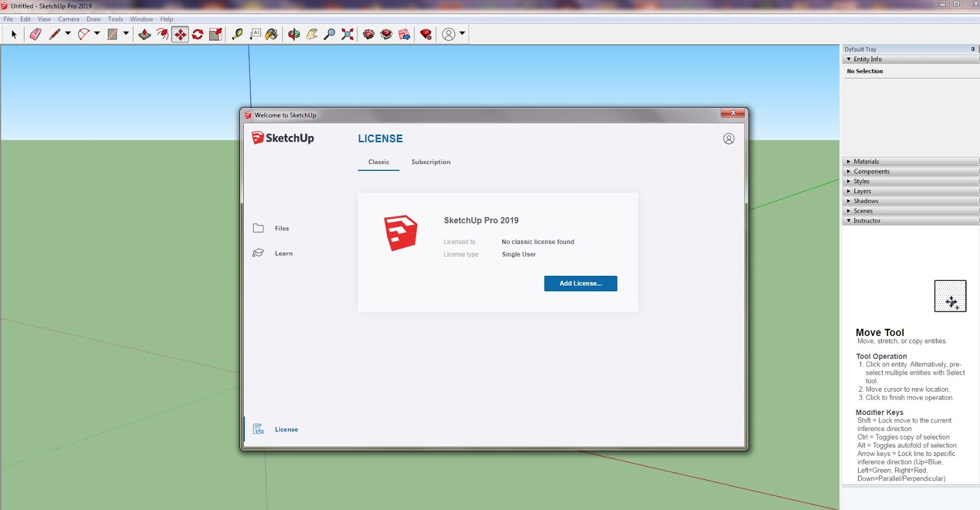Screen dimensions: 980x510
Task: Select the Scale tool
Action: 216,34
